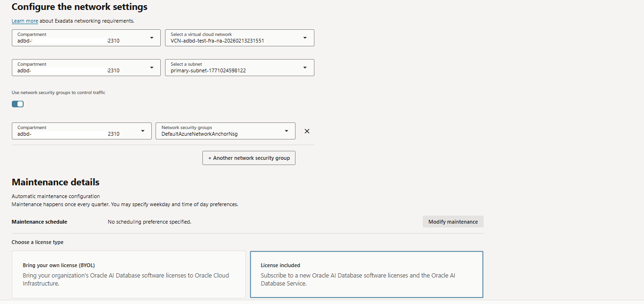Viewport: 644px width, 304px height.
Task: Click the arrow icon on virtual cloud network field
Action: click(305, 37)
